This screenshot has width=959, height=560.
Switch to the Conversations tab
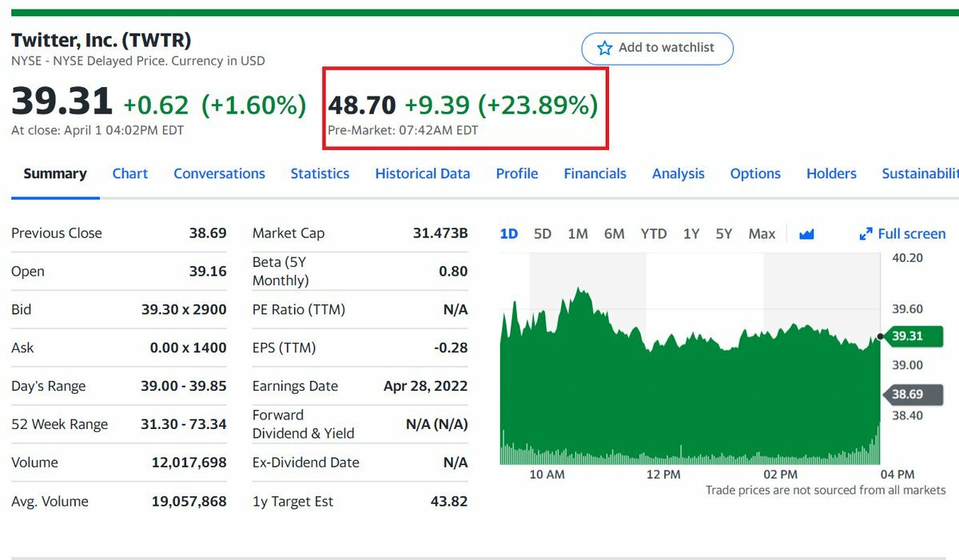(219, 173)
